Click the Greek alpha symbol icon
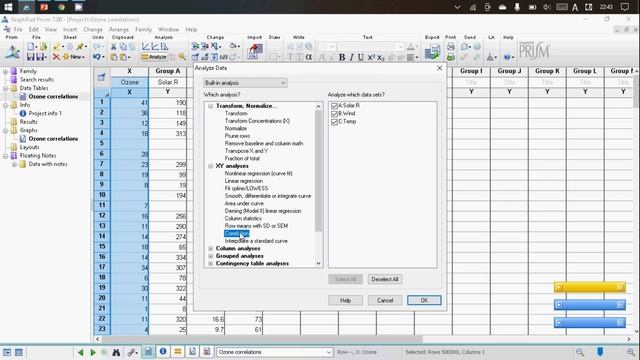640x360 pixels. click(x=309, y=57)
